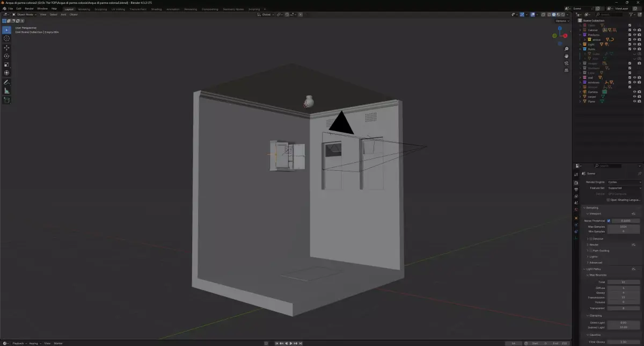Uncheck the Noise Threshold checkbox

coord(609,221)
